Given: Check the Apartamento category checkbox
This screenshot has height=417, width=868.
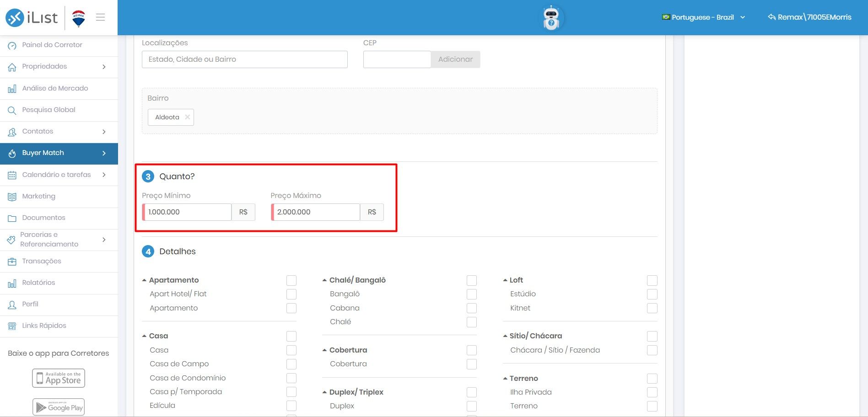Looking at the screenshot, I should click(x=291, y=280).
